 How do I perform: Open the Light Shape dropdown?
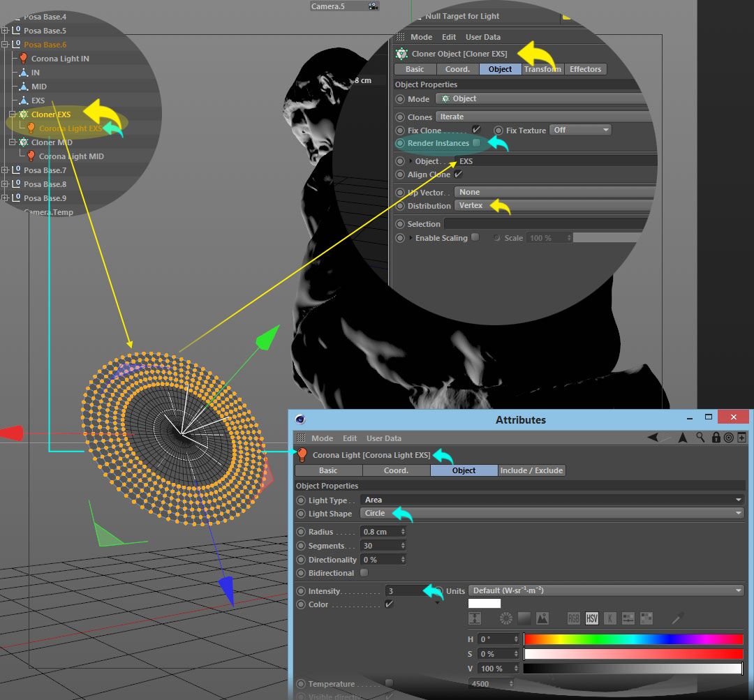point(552,514)
